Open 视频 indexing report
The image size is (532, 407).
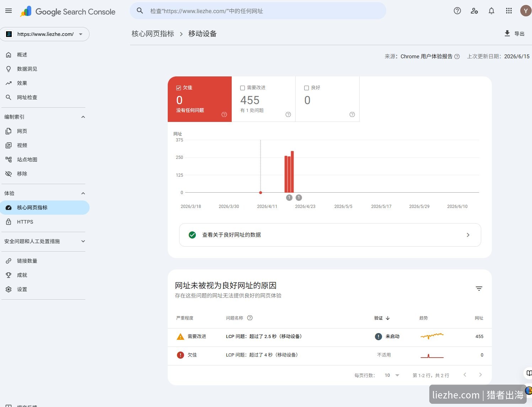tap(45, 145)
